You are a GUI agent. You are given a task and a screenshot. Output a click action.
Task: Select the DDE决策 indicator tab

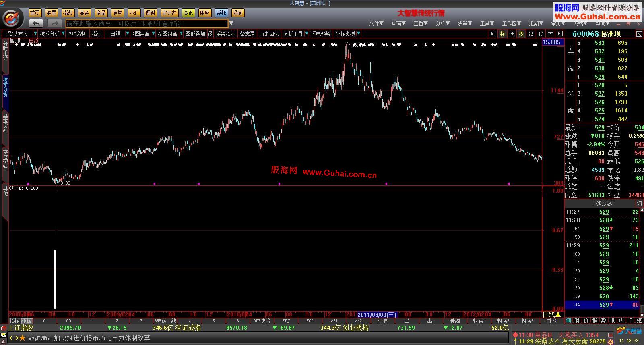pyautogui.click(x=262, y=321)
